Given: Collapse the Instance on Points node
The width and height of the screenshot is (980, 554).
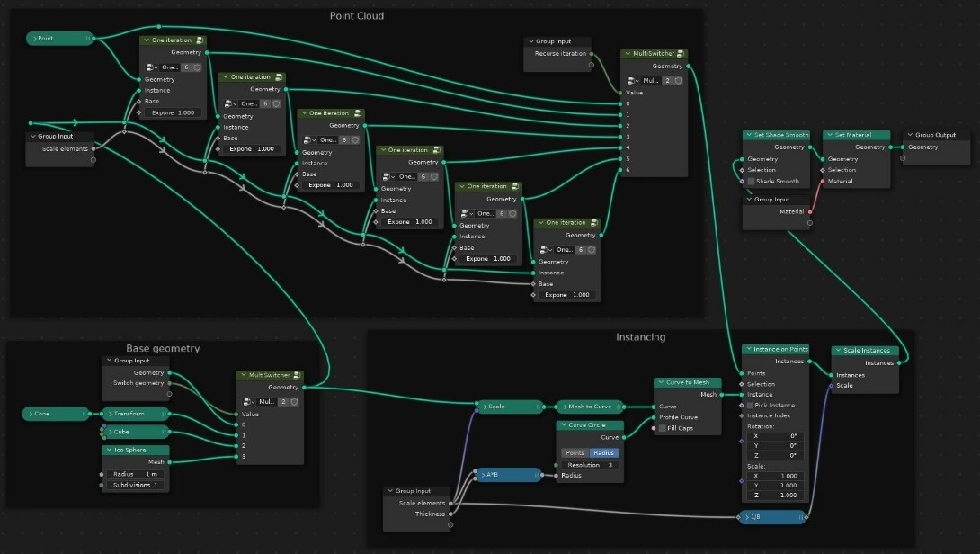Looking at the screenshot, I should click(749, 350).
